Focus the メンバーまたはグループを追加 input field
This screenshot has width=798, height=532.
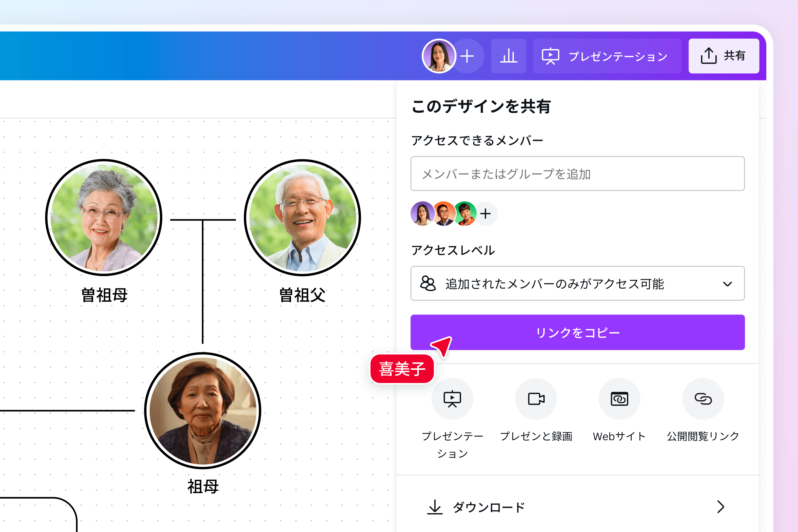578,174
